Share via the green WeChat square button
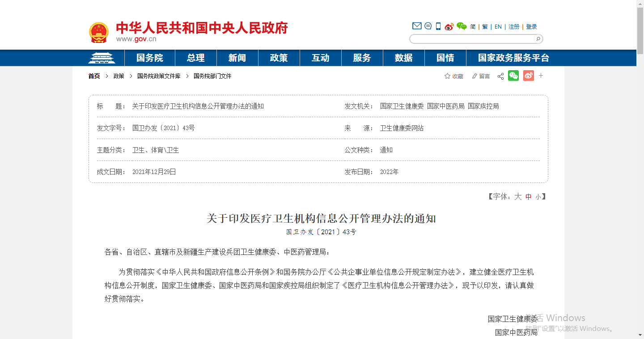Screen dimensions: 644x339 click(x=513, y=76)
